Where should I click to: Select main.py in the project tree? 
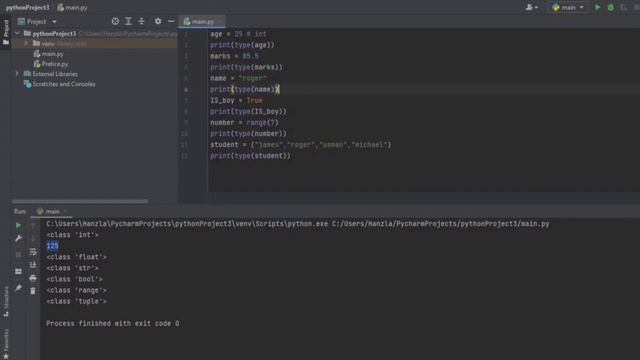point(52,53)
